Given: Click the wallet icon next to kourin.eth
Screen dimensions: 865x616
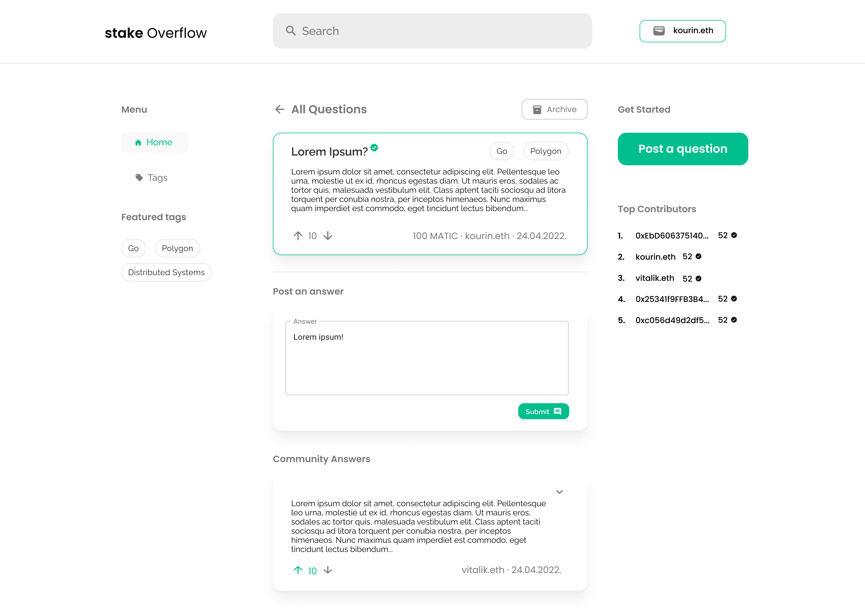Looking at the screenshot, I should pos(660,31).
